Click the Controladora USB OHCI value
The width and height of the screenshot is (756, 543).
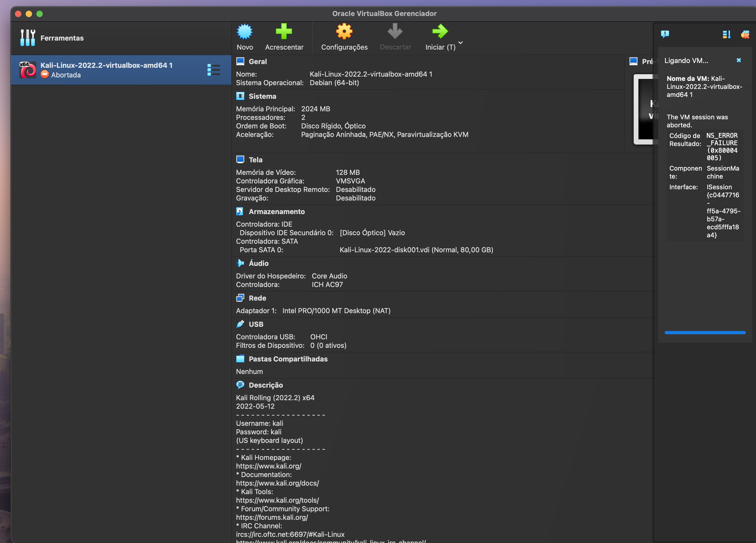(x=319, y=337)
